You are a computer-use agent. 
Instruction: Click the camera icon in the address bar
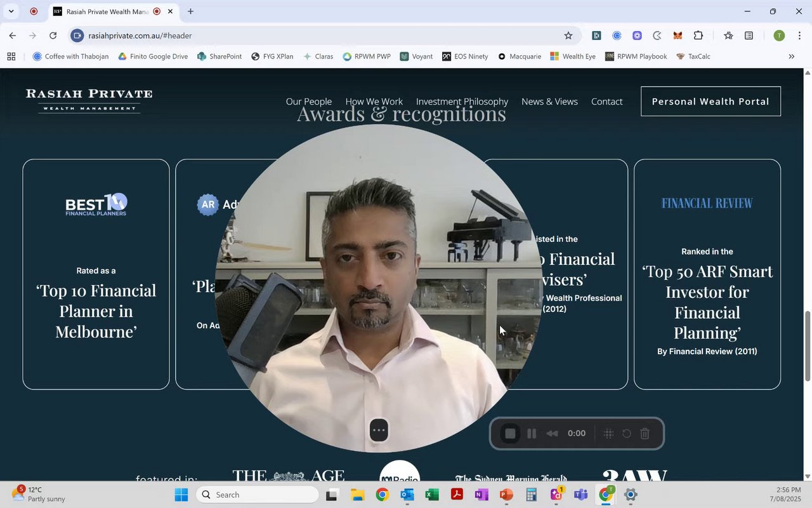(77, 36)
